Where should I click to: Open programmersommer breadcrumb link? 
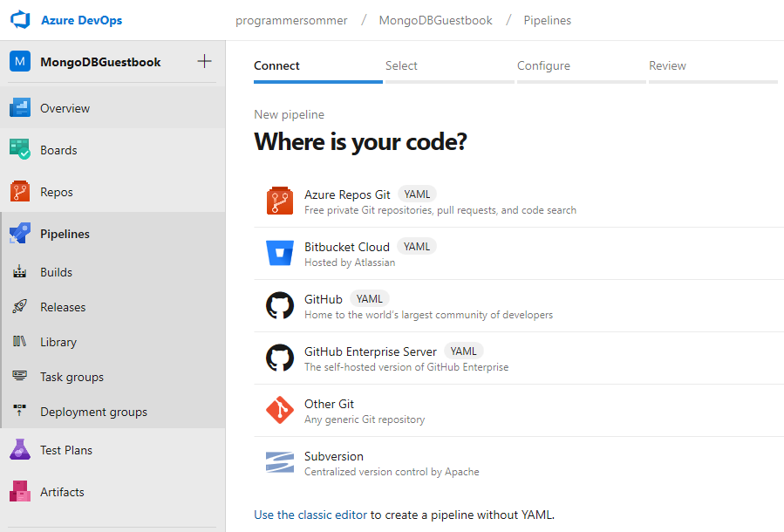click(291, 20)
